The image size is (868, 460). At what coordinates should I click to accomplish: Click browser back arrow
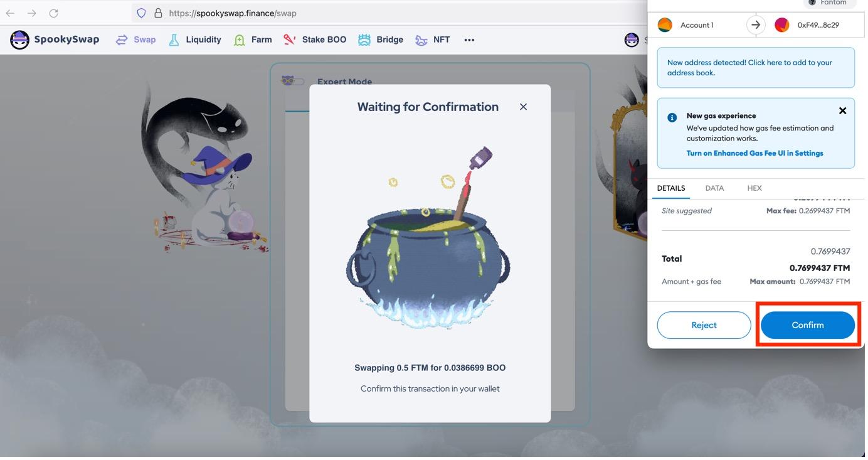tap(11, 13)
